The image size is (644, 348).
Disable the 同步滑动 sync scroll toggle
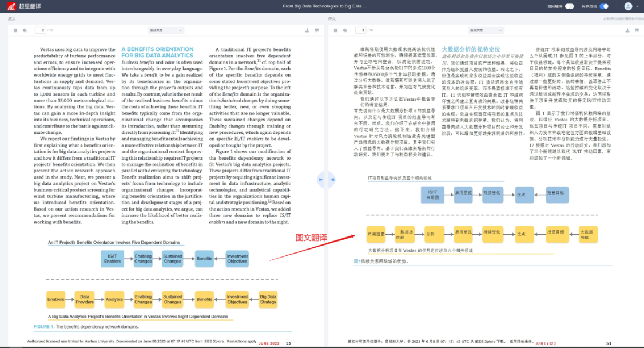(x=604, y=6)
